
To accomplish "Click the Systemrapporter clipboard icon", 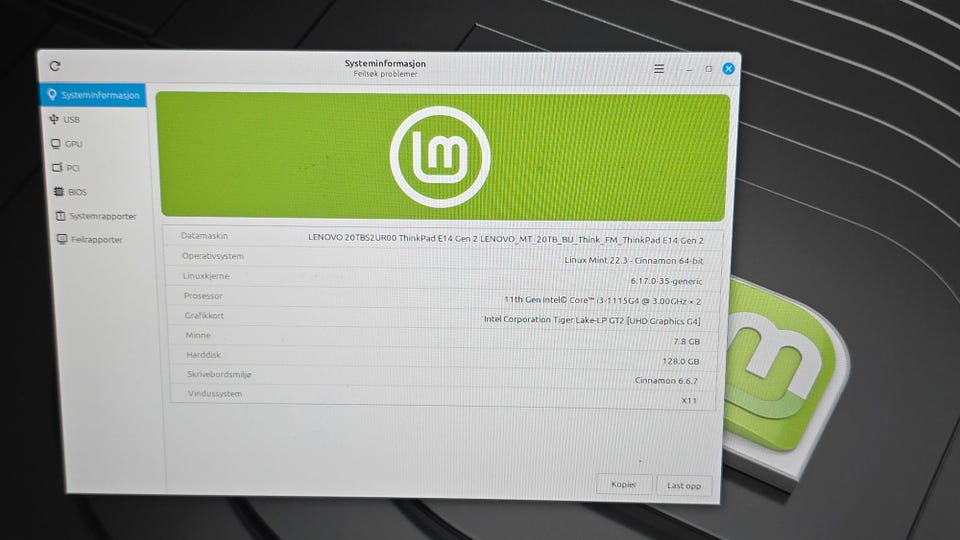I will tap(61, 216).
